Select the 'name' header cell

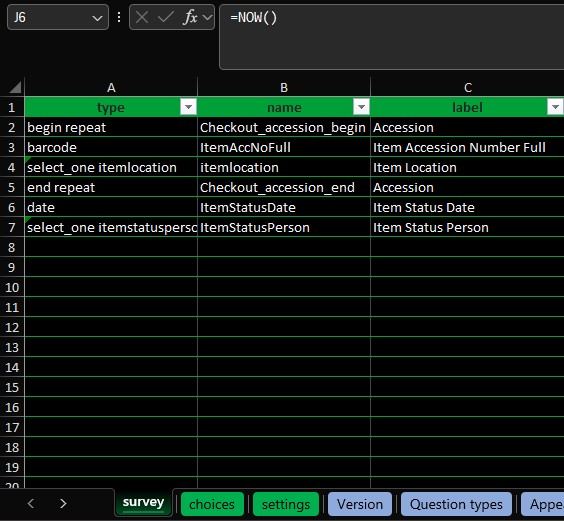[284, 107]
